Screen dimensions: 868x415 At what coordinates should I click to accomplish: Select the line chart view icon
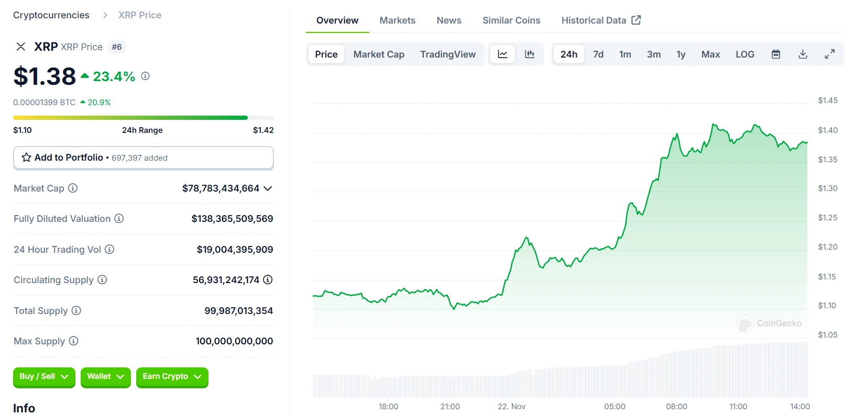(x=502, y=54)
